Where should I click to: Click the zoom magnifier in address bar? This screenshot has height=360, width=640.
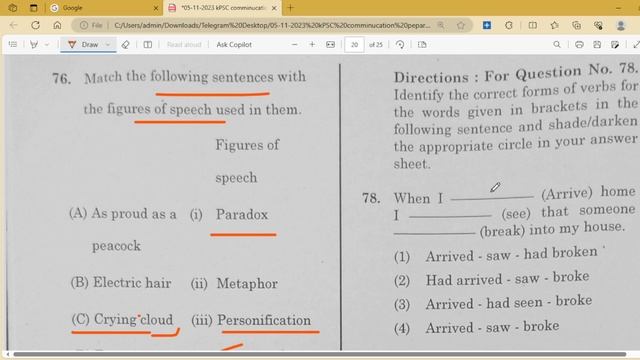441,25
